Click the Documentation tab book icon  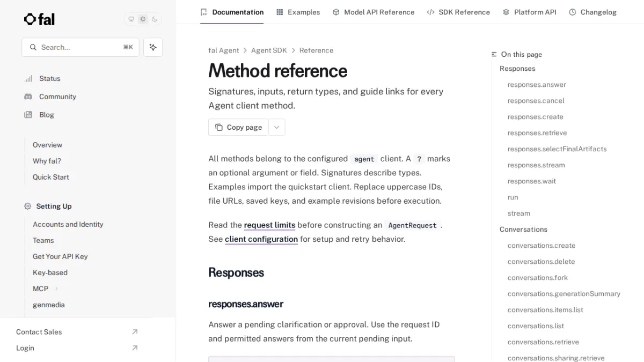coord(203,12)
